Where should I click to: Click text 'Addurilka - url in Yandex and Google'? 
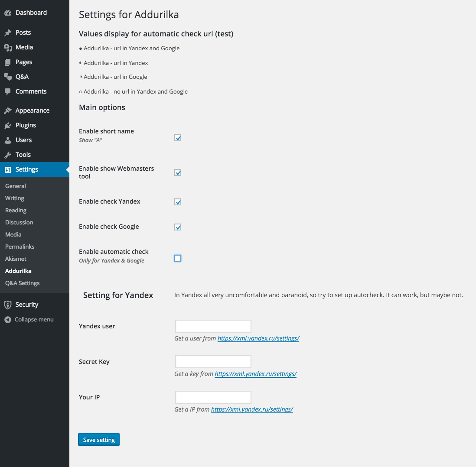click(131, 48)
